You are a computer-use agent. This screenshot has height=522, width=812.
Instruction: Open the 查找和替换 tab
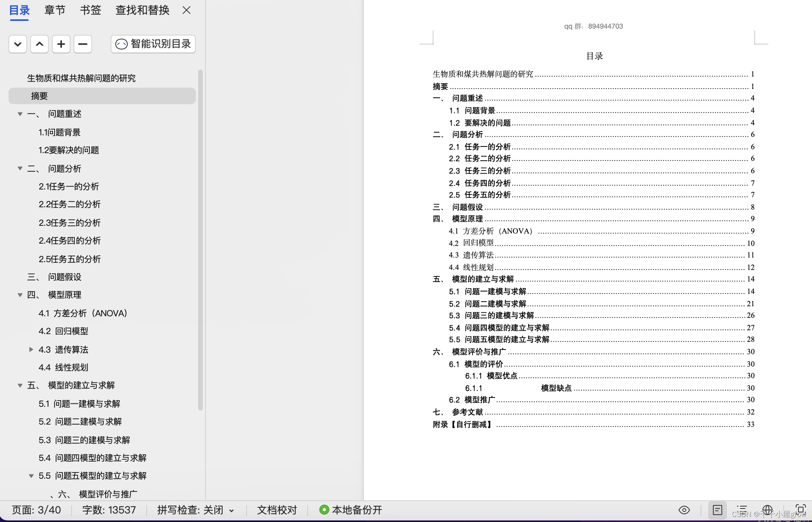[142, 10]
